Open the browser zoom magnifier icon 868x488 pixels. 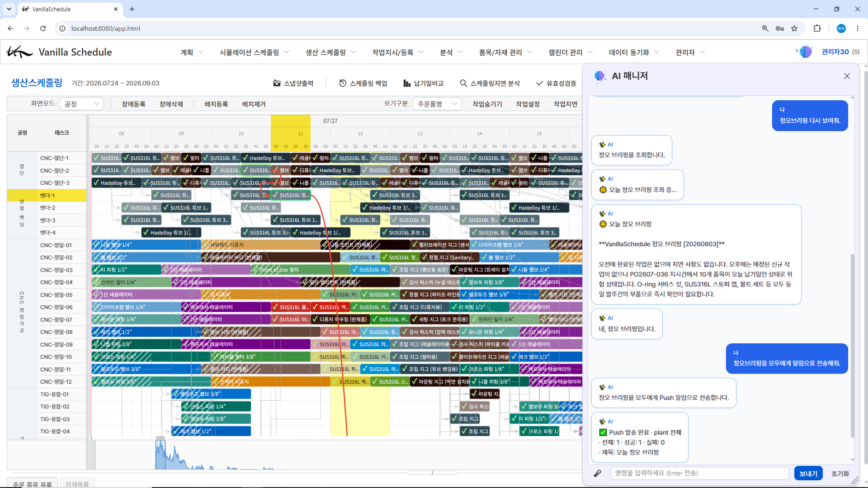tap(765, 28)
